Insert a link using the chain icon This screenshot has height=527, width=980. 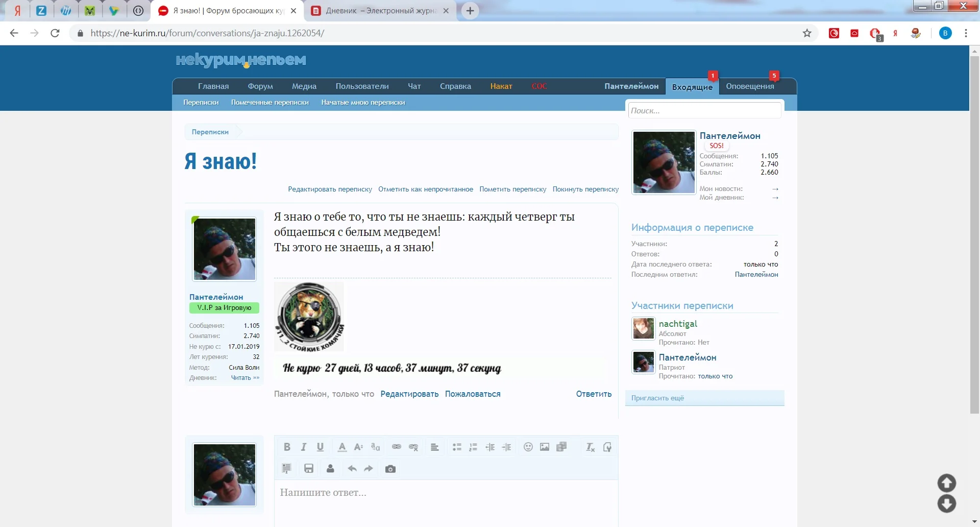point(397,447)
